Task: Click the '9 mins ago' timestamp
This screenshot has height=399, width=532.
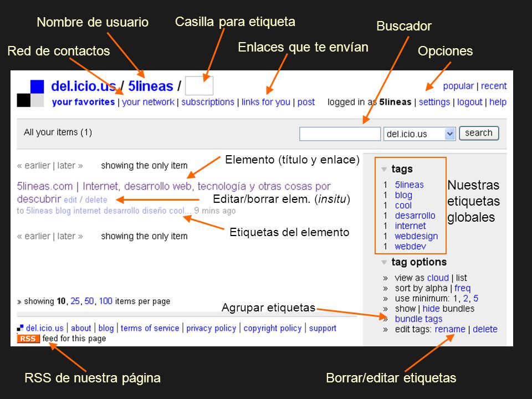Action: 215,211
